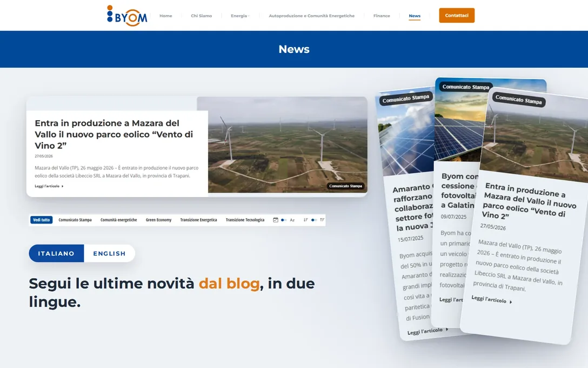588x368 pixels.
Task: Select the News menu item
Action: 415,16
